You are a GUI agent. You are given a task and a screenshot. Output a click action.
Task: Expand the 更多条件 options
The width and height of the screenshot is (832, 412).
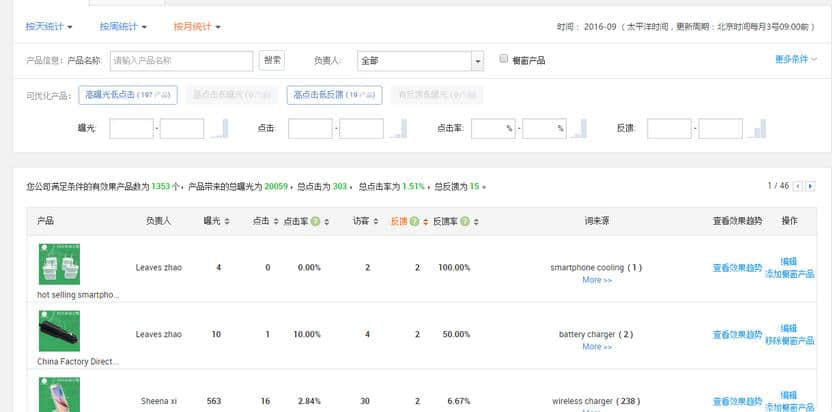[796, 60]
